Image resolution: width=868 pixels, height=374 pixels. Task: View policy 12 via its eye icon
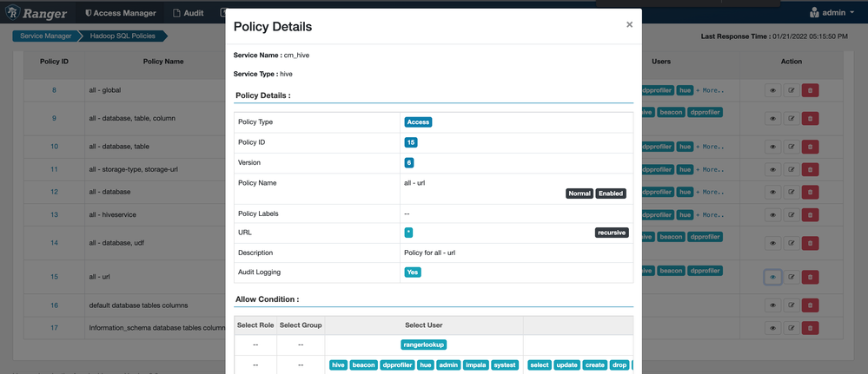(x=772, y=192)
